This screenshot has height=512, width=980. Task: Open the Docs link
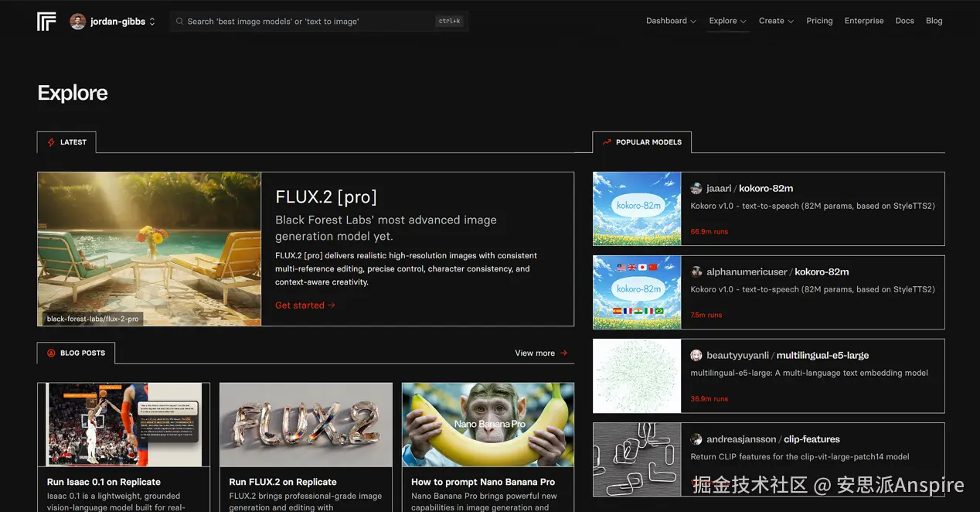[904, 21]
